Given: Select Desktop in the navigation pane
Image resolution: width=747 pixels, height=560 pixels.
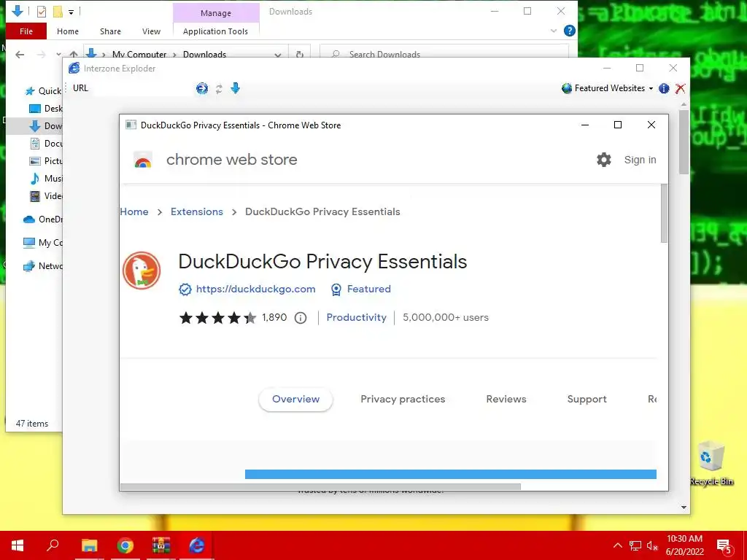Looking at the screenshot, I should (x=46, y=109).
